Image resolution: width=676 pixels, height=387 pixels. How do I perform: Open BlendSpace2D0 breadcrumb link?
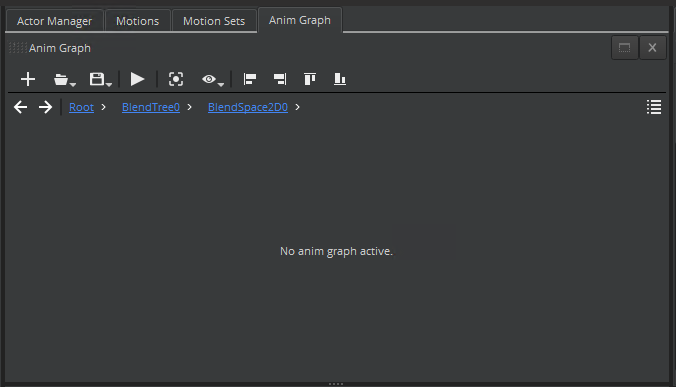[248, 107]
